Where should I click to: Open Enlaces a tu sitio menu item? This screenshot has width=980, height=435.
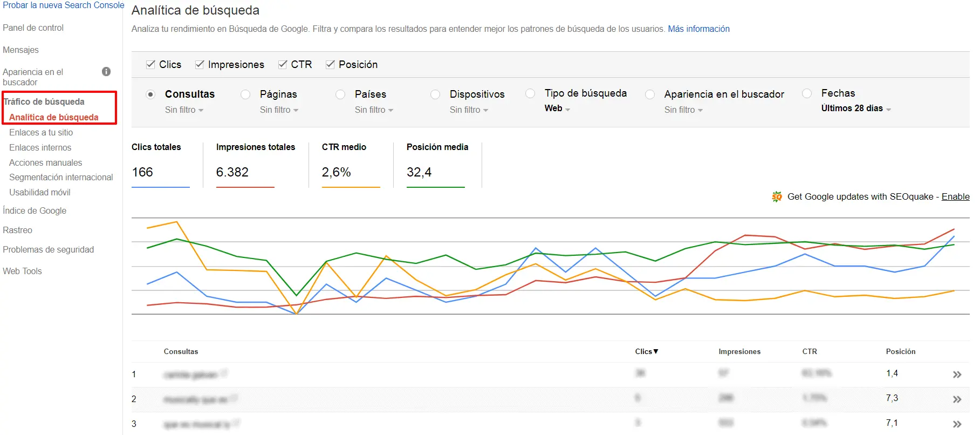click(x=41, y=132)
